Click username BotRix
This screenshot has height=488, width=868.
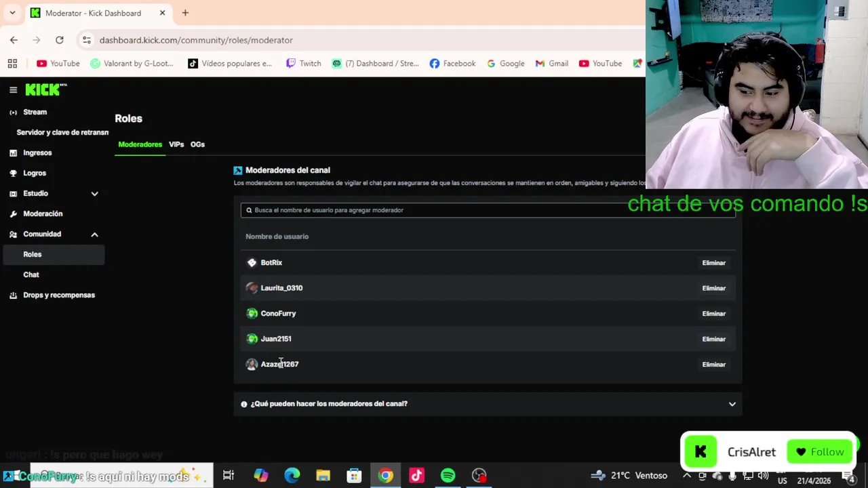point(271,262)
